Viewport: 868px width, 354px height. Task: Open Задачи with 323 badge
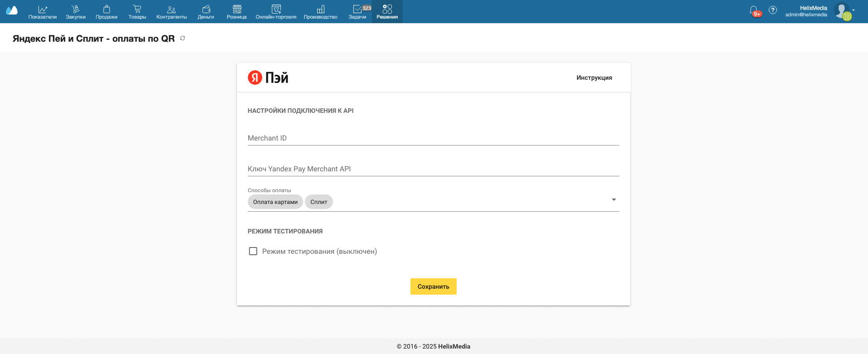point(357,12)
